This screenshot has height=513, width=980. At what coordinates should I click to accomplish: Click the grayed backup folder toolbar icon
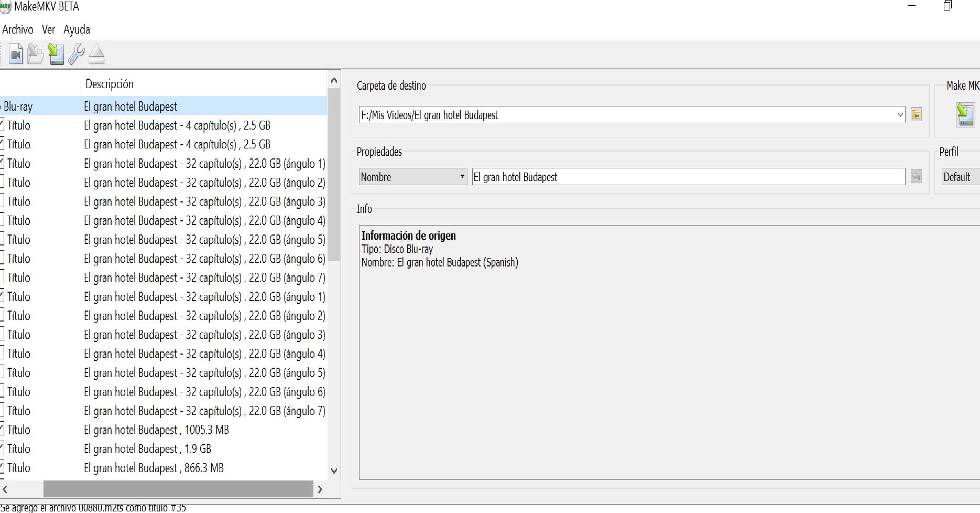pos(35,54)
